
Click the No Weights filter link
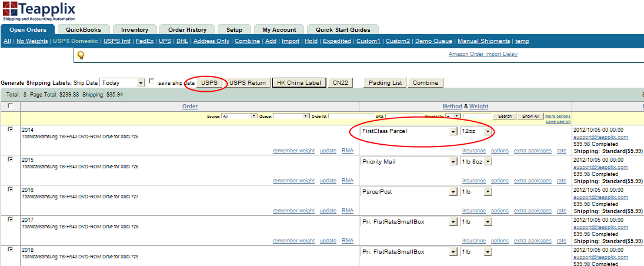(32, 41)
